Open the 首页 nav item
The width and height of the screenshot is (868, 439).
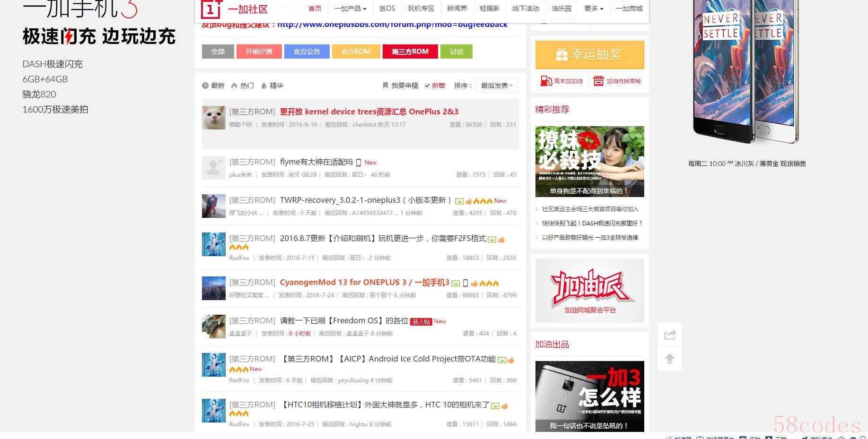(315, 9)
